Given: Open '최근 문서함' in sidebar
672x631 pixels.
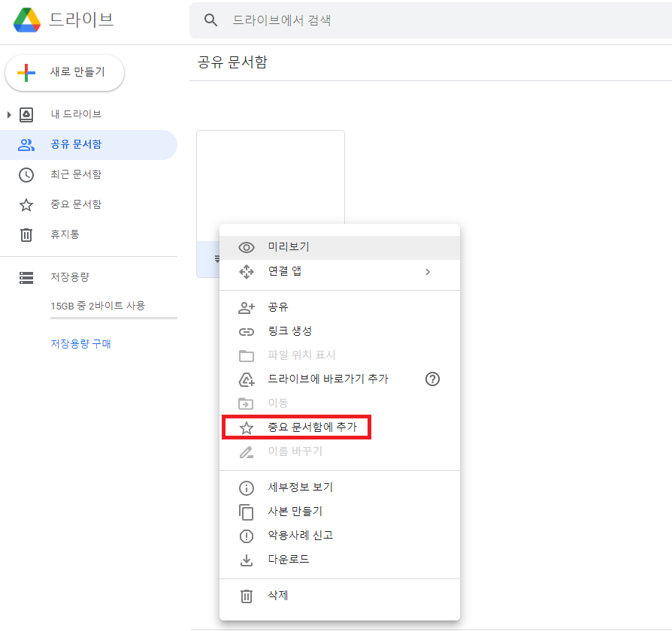Looking at the screenshot, I should click(89, 175).
